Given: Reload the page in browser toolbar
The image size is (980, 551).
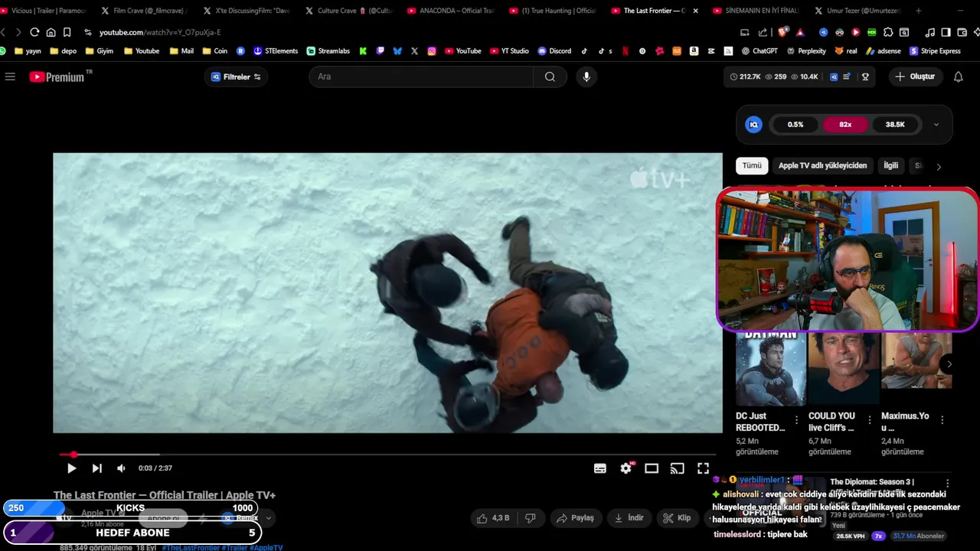Looking at the screenshot, I should (34, 32).
